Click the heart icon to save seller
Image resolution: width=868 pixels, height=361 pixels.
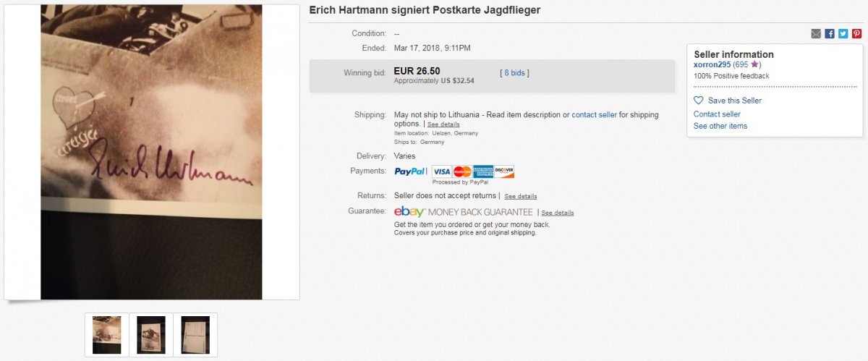[699, 101]
